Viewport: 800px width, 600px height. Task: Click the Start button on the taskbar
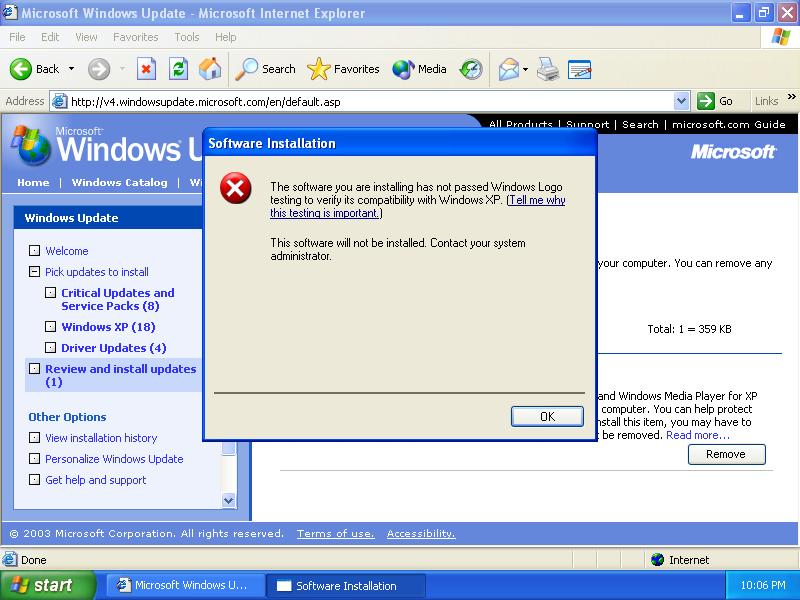pyautogui.click(x=45, y=584)
